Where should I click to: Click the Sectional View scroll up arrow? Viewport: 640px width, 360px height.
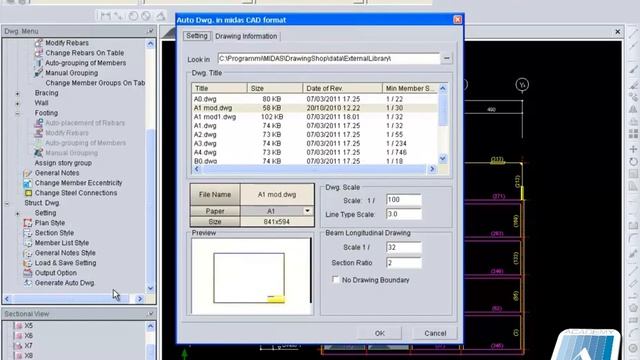[151, 327]
